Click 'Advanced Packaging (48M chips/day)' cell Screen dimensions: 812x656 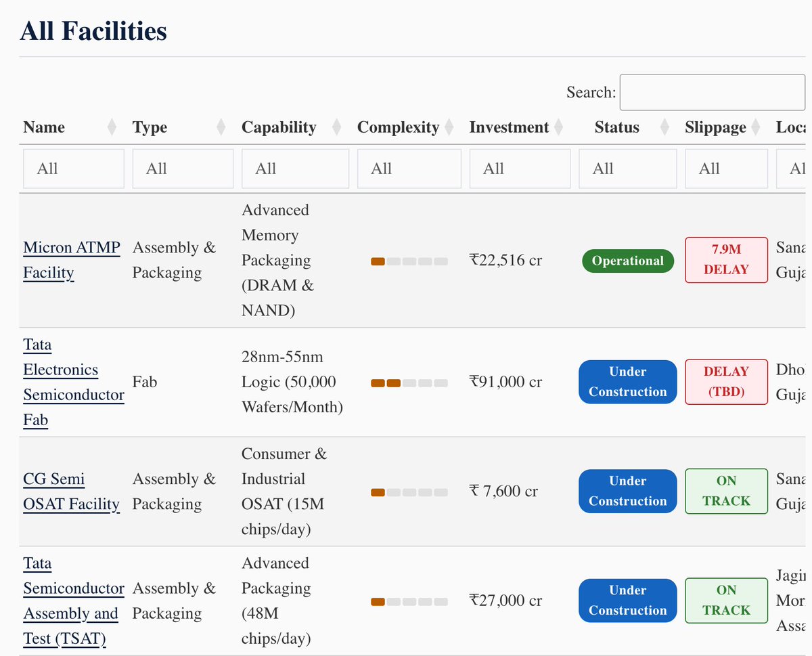point(276,601)
